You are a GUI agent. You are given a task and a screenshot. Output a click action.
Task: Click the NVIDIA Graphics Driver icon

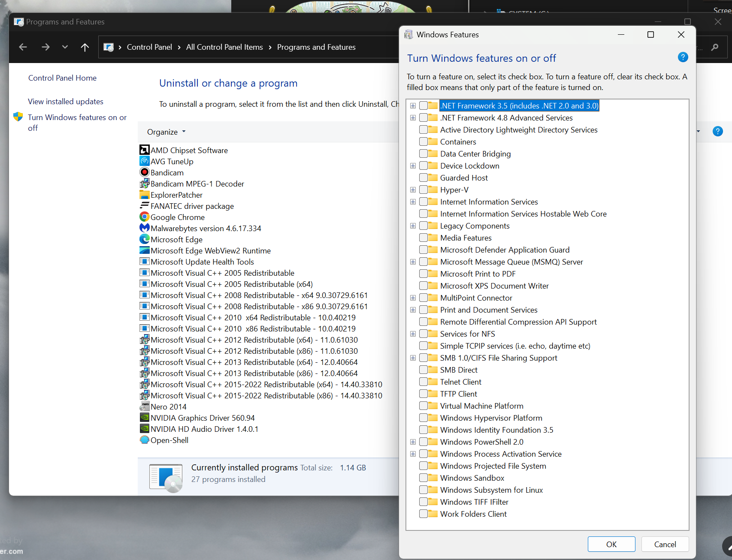pos(145,418)
